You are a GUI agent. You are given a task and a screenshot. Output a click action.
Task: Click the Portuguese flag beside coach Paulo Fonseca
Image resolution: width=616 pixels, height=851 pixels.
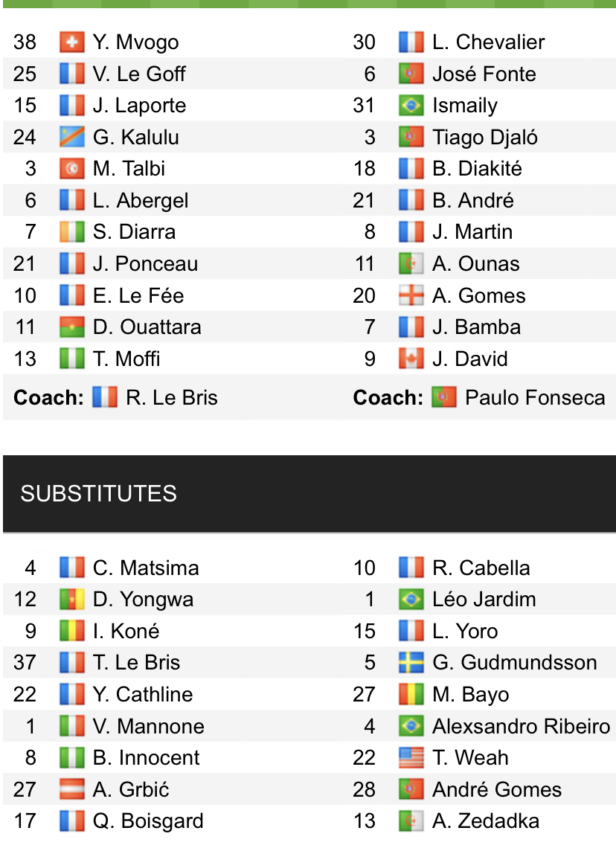click(x=443, y=398)
